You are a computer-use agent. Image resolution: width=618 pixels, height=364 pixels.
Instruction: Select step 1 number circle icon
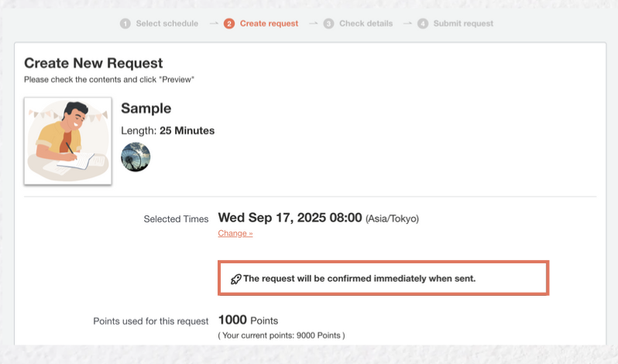125,24
